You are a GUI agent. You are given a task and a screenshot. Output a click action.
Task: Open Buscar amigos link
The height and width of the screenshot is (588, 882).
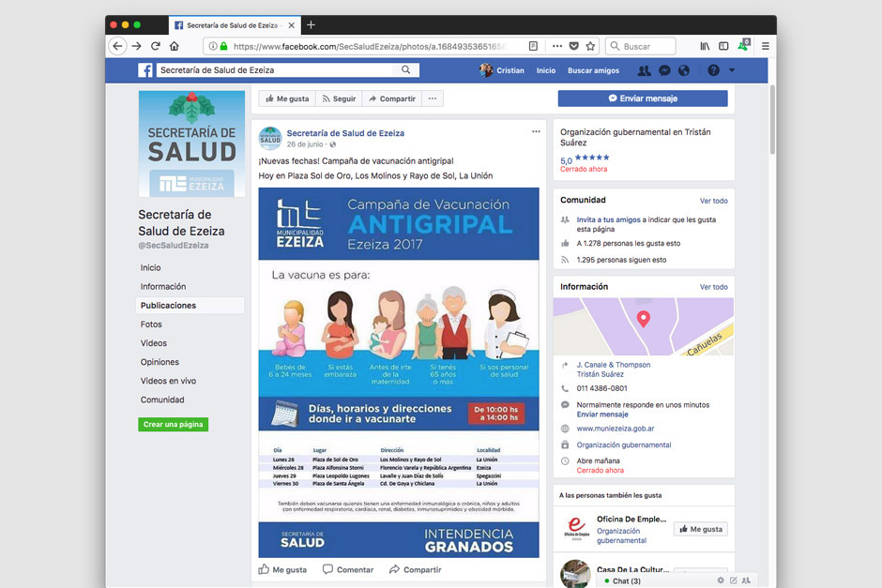(x=593, y=70)
